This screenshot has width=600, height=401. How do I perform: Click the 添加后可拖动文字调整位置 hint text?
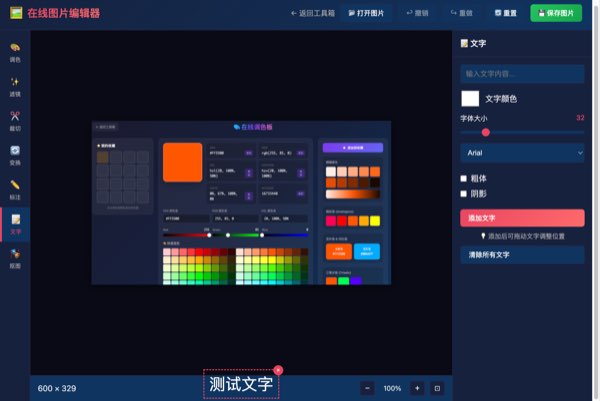point(522,236)
